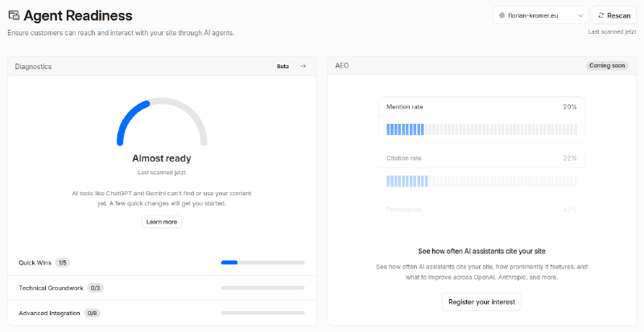Click Register your interest button

click(x=481, y=301)
